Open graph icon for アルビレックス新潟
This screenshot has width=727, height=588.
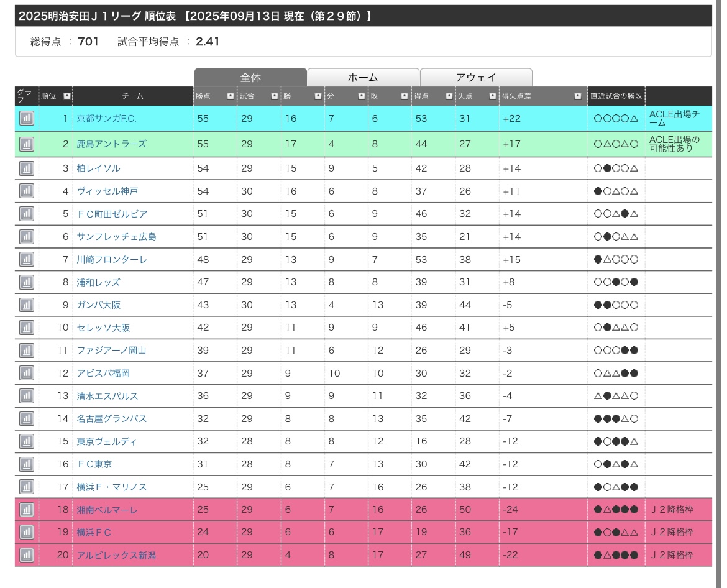pos(26,554)
